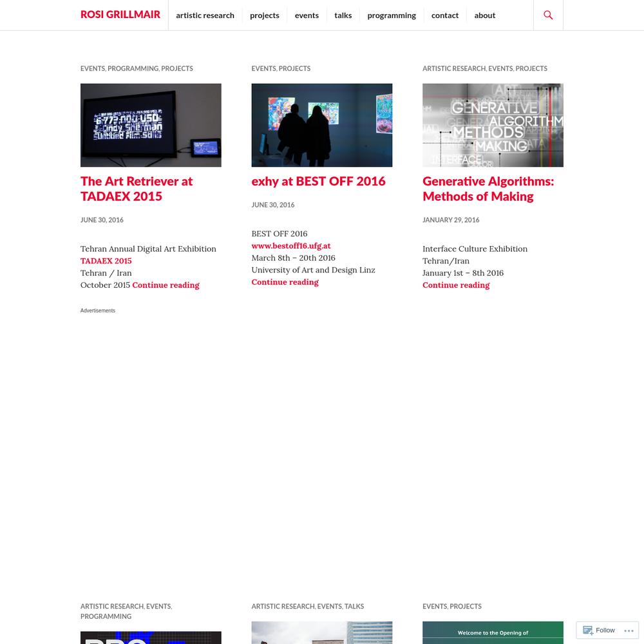644x644 pixels.
Task: Open the contact menu item
Action: click(x=445, y=15)
